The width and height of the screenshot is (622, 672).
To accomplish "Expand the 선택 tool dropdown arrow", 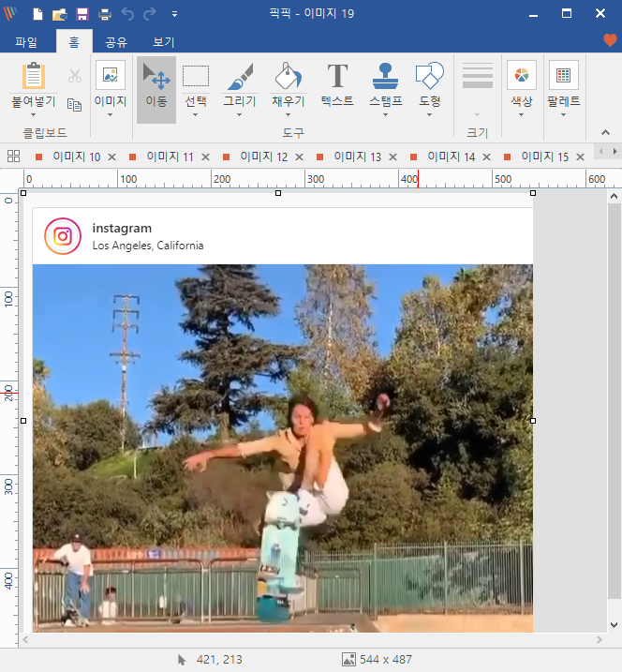I will coord(196,115).
